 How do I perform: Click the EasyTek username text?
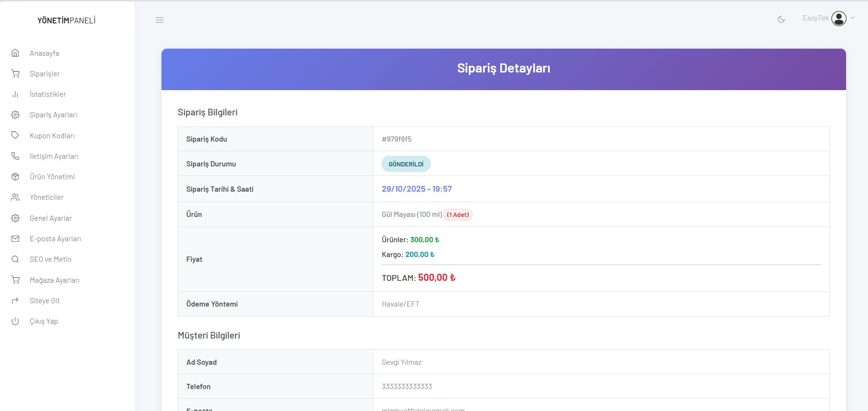coord(816,18)
